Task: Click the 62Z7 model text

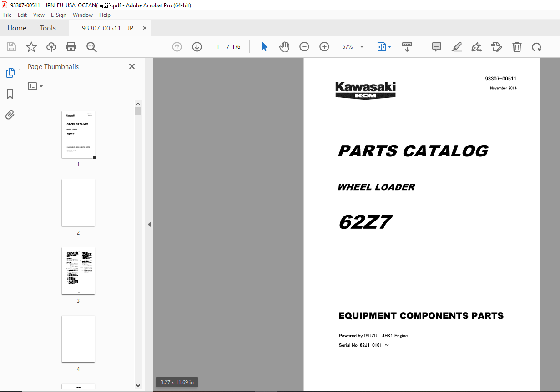Action: (x=365, y=222)
